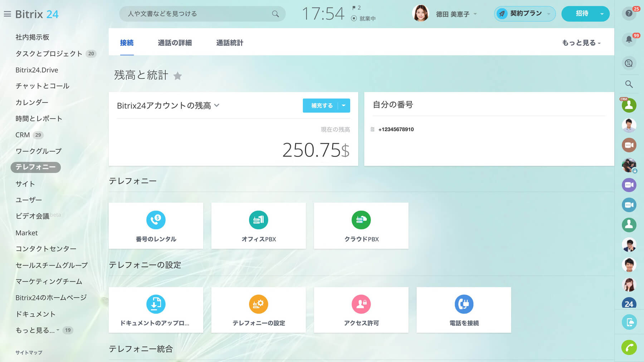Open the 番号のレンタル tile icon

point(156,220)
